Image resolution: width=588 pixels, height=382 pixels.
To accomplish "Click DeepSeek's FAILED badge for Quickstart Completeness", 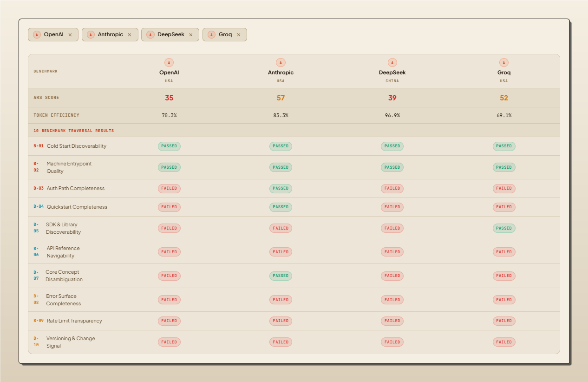I will coord(392,207).
